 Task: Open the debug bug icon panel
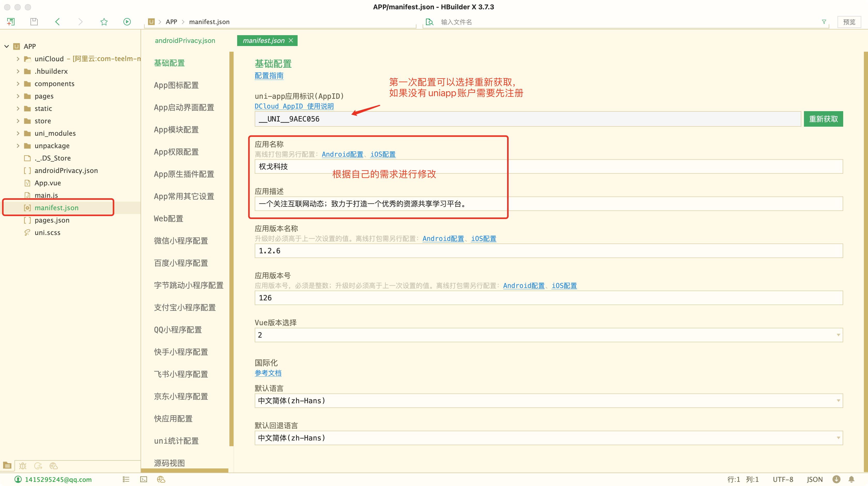click(x=22, y=466)
